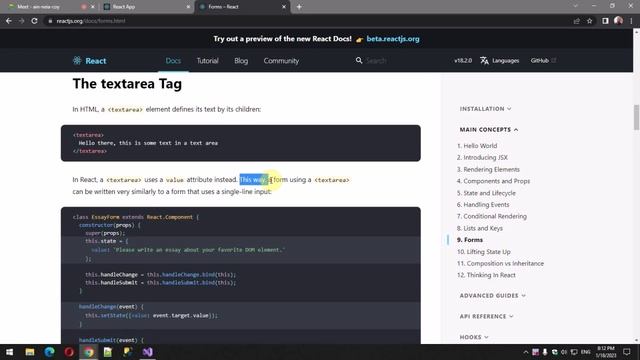Click the page vertical scrollbar thumb

point(636,117)
